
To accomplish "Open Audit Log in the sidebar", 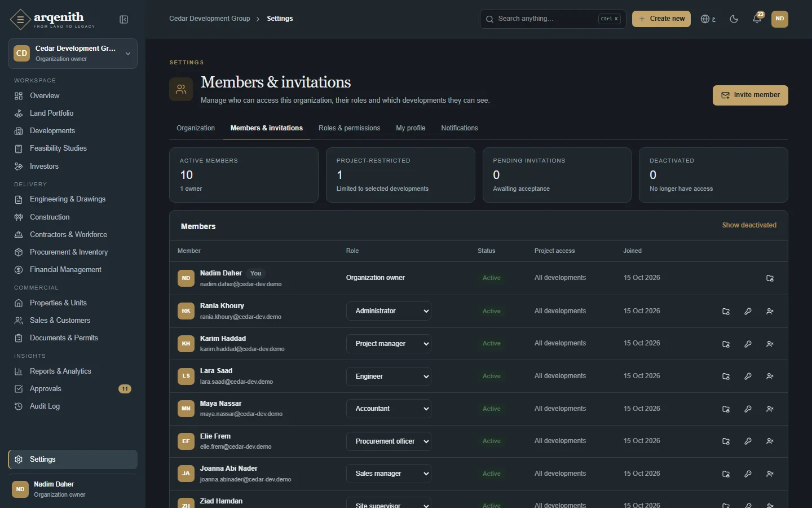I will pos(73,406).
